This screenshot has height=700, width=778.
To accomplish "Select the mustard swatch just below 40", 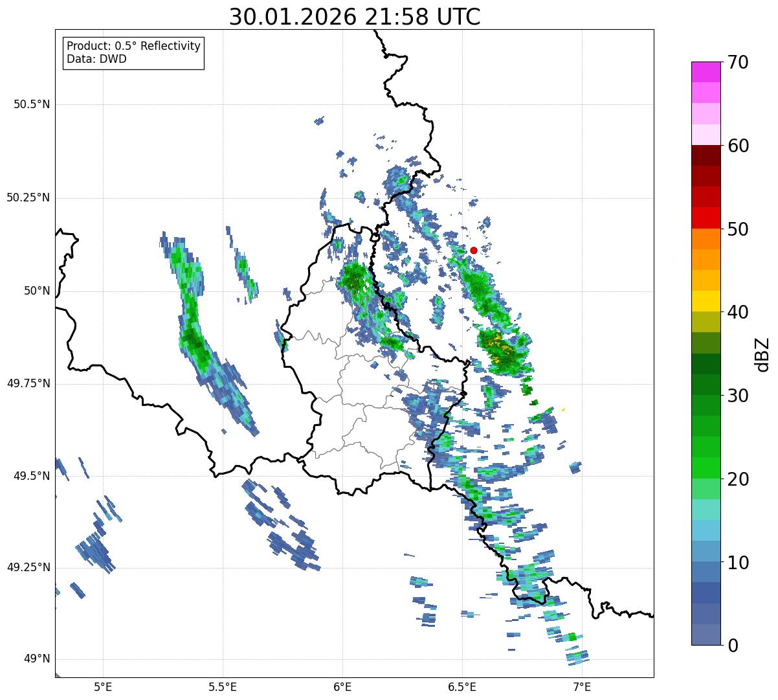I will click(706, 322).
